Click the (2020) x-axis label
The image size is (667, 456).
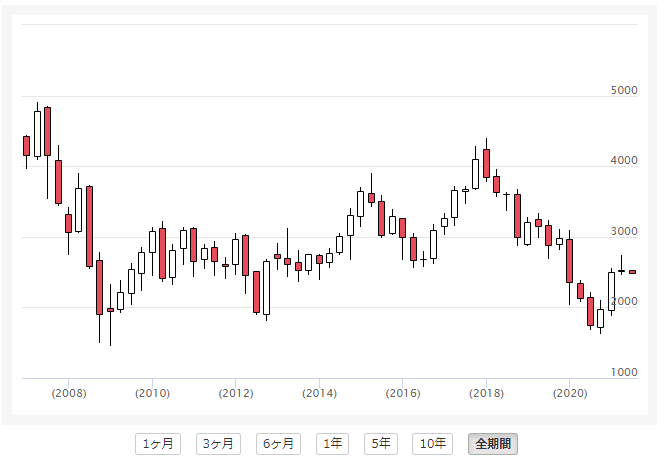pos(569,393)
